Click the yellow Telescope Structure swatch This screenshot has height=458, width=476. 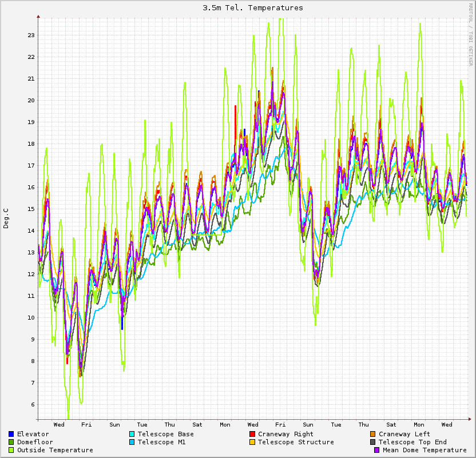252,442
